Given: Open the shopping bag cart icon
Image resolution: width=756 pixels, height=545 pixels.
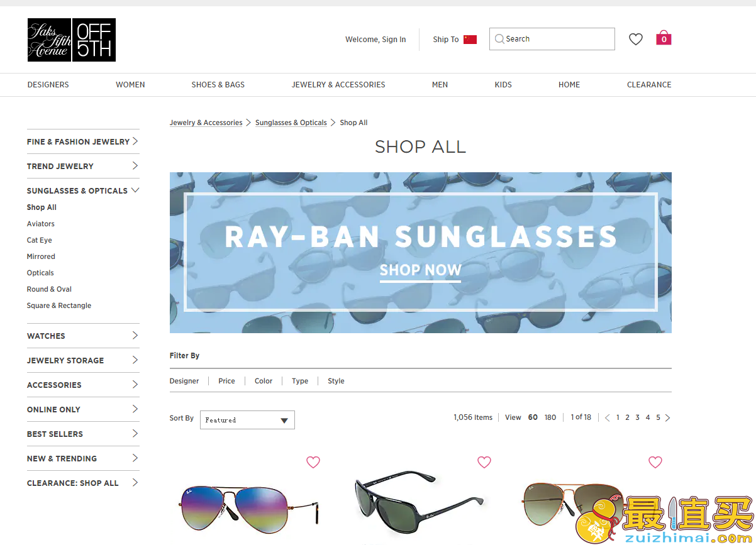Looking at the screenshot, I should (x=664, y=38).
